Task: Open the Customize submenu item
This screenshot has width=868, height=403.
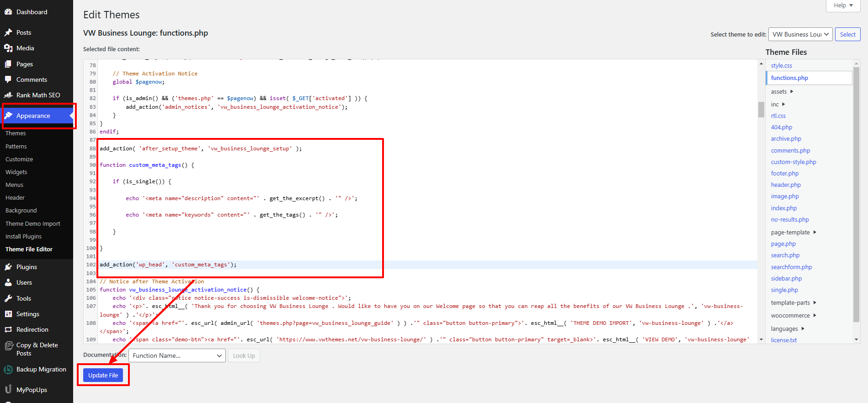Action: 19,159
